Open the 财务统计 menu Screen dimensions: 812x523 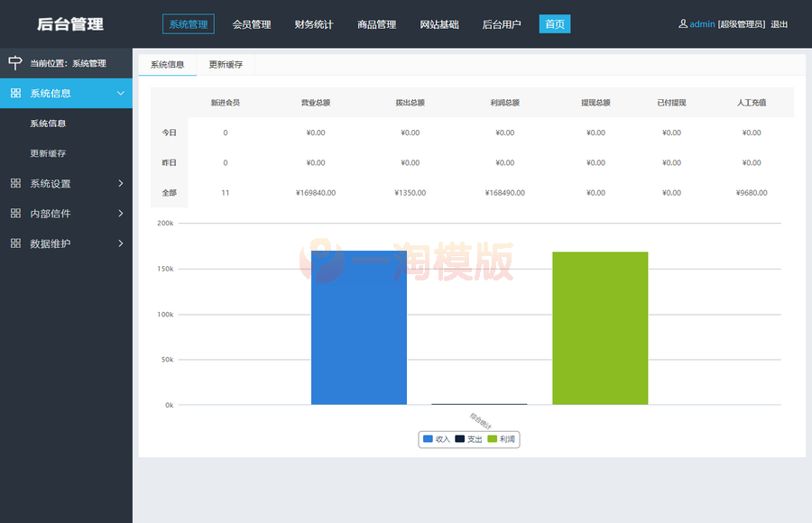pos(313,24)
